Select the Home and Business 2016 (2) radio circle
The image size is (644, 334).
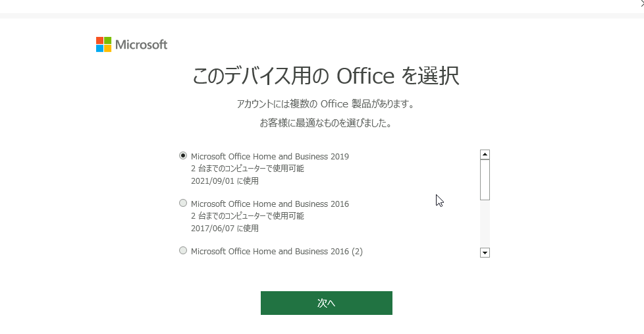[183, 250]
